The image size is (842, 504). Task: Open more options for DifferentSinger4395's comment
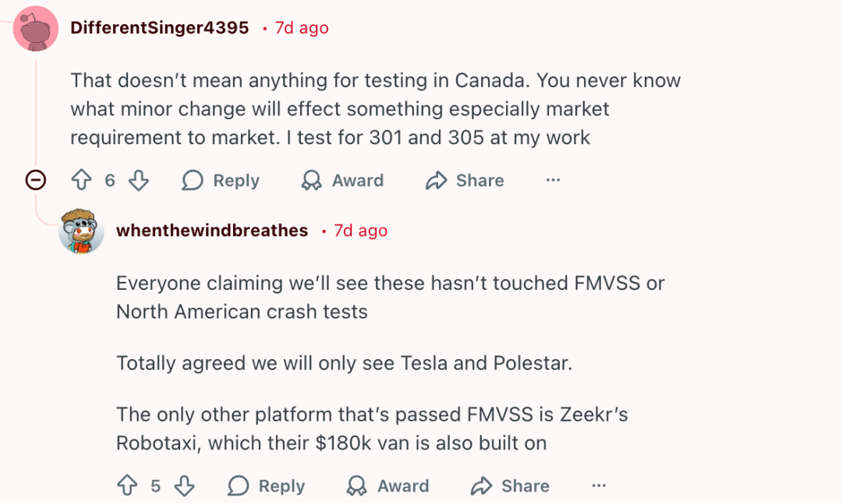click(553, 181)
